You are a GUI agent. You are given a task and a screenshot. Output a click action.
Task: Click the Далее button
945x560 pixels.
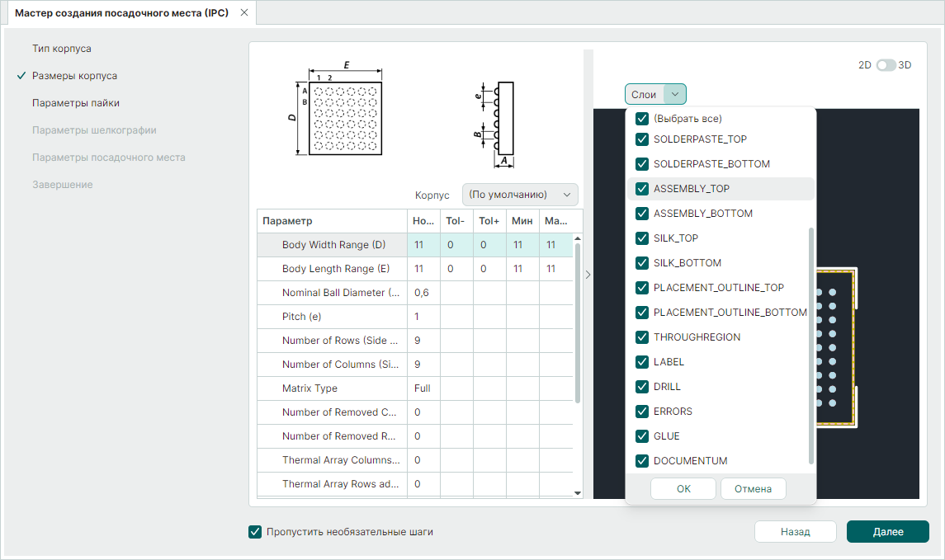(x=887, y=532)
